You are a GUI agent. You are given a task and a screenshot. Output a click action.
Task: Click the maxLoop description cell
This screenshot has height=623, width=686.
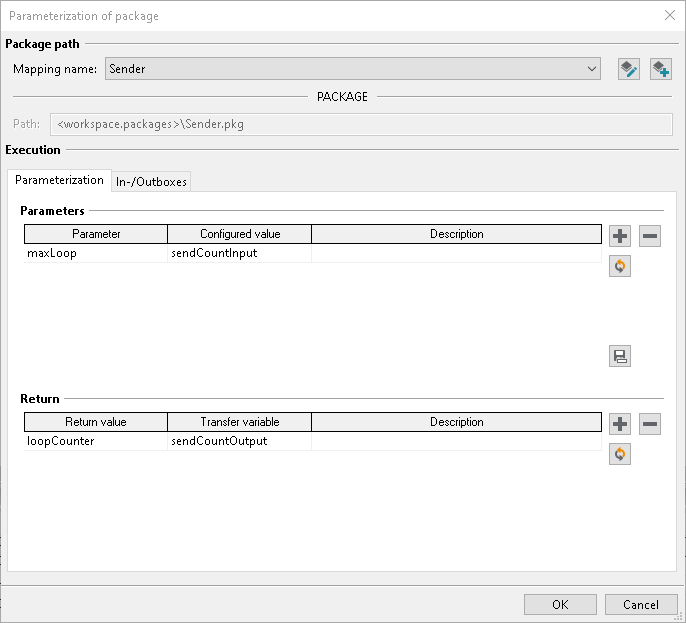tap(456, 253)
